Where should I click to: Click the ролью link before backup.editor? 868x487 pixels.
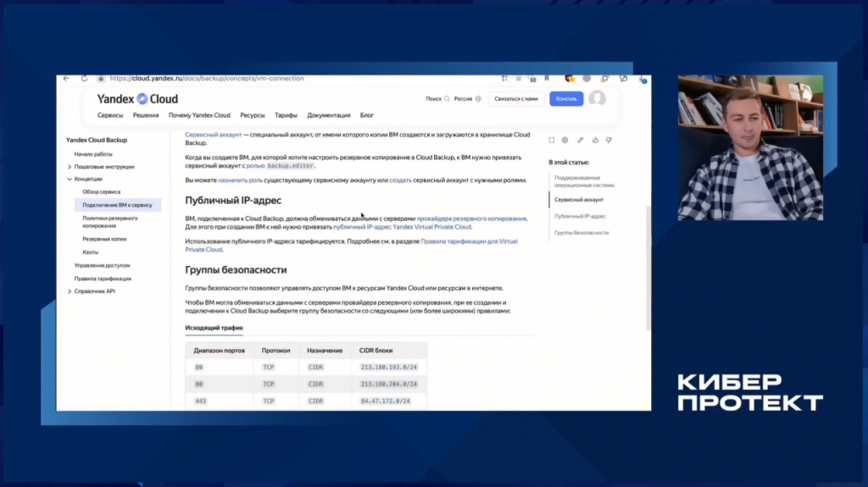pos(255,165)
